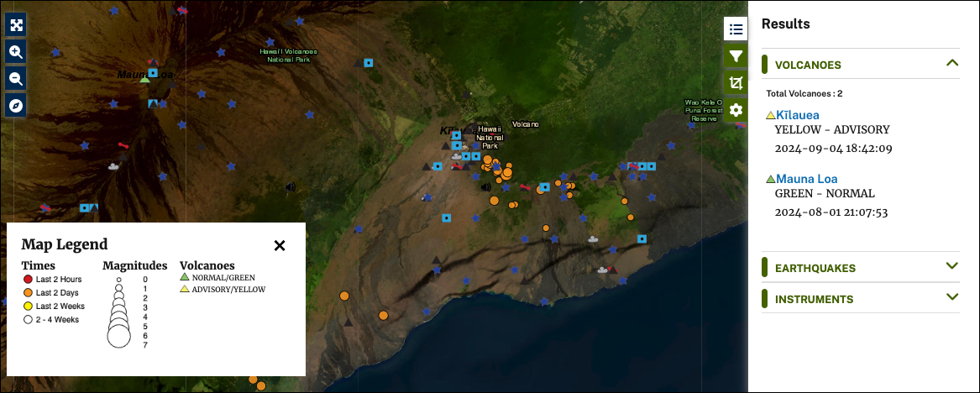Click the red Last 2 Hours legend swatch
This screenshot has height=393, width=980.
coord(28,279)
